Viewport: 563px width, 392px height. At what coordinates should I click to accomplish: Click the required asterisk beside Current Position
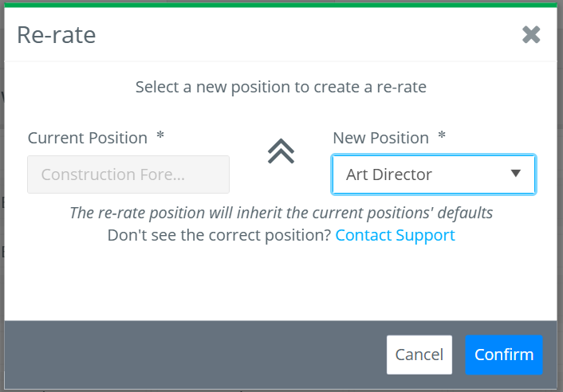tap(160, 136)
